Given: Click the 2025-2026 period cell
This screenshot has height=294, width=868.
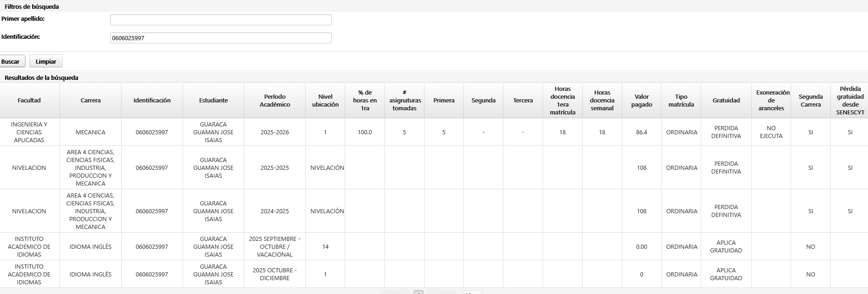Looking at the screenshot, I should 275,132.
